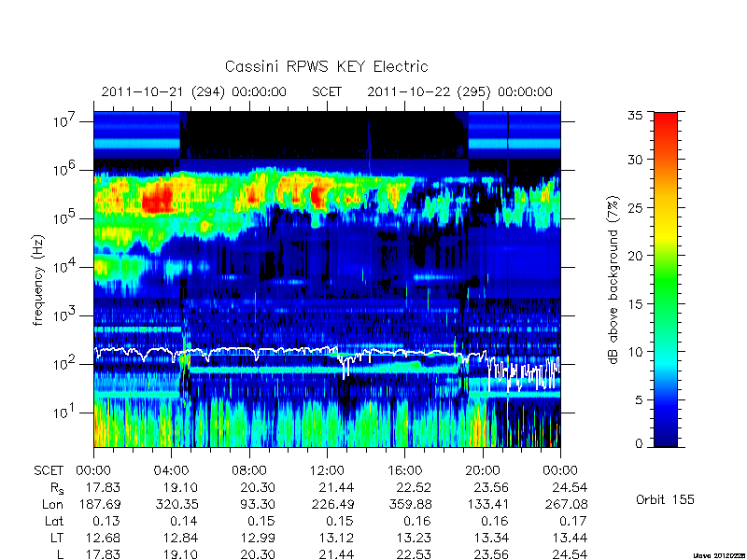Click the 'LT' row label
This screenshot has height=560, width=747.
click(57, 539)
